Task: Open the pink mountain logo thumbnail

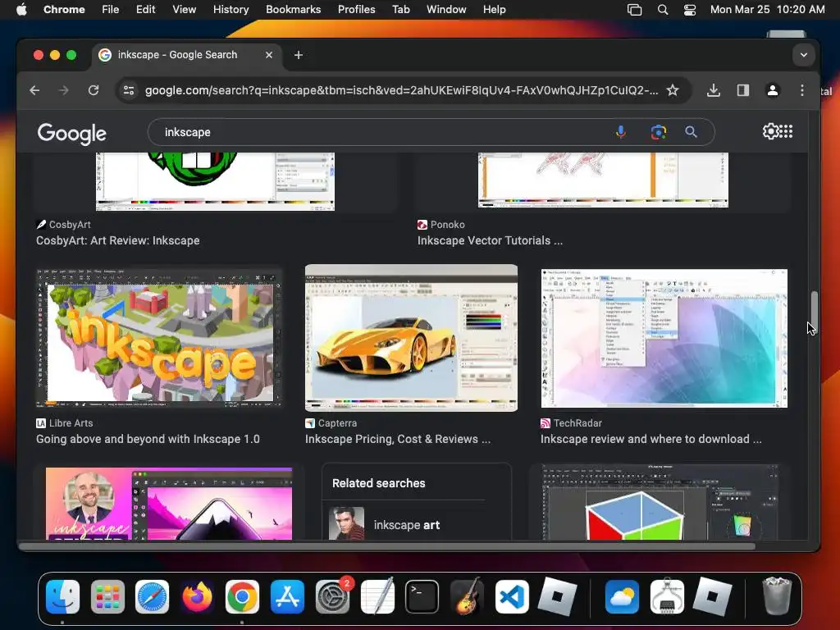Action: click(169, 504)
